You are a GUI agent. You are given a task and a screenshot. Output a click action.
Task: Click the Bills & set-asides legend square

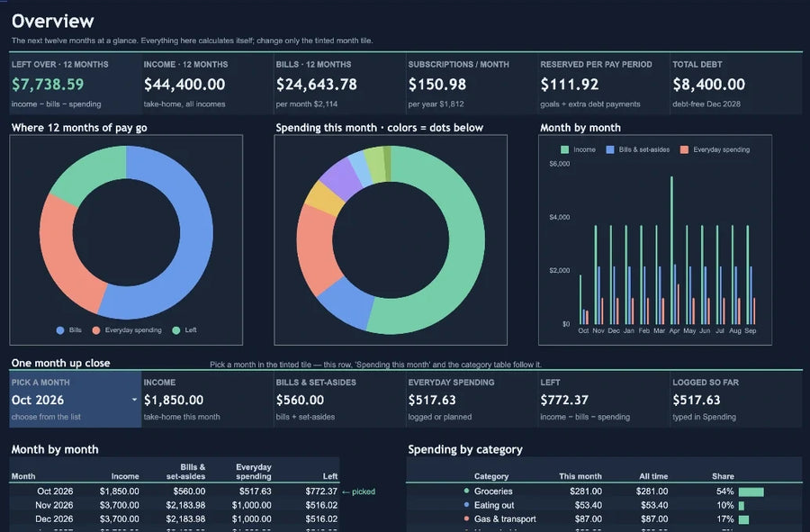click(x=610, y=149)
